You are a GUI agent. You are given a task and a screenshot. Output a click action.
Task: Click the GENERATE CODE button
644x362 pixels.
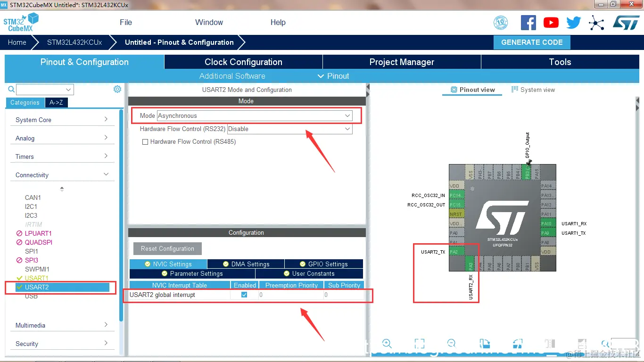[x=532, y=42]
